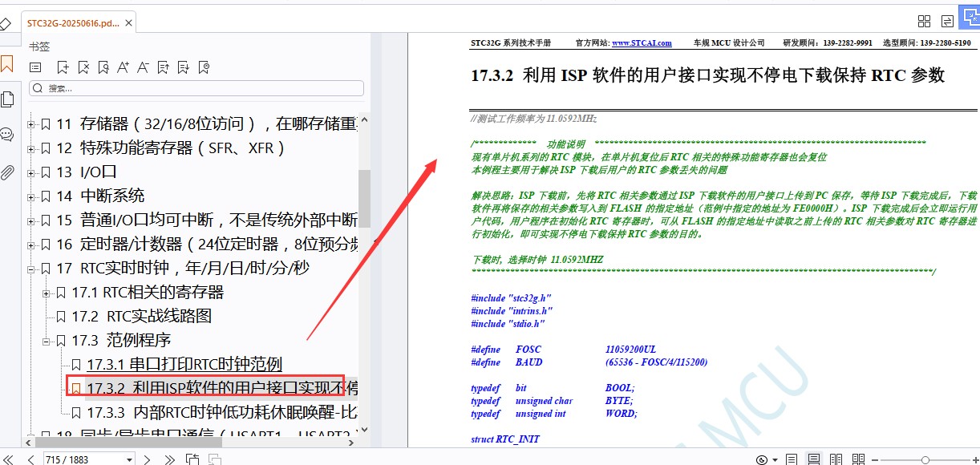
Task: Select bookmark 17 RTC实时时钟
Action: coord(183,269)
